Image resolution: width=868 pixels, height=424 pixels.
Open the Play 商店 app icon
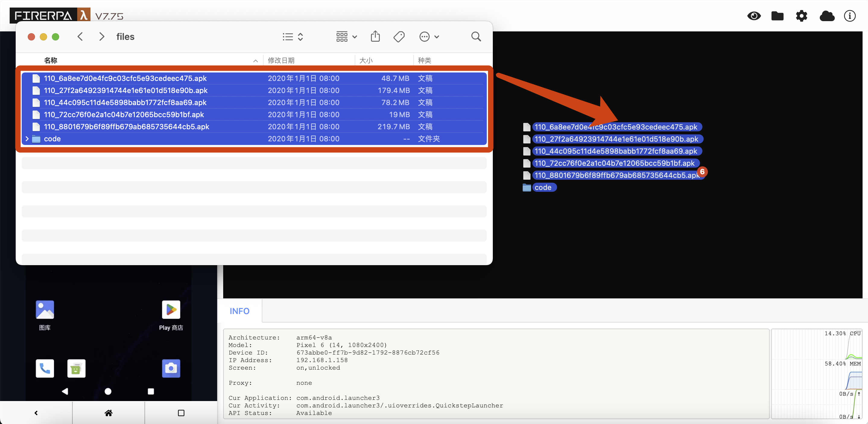pos(171,310)
